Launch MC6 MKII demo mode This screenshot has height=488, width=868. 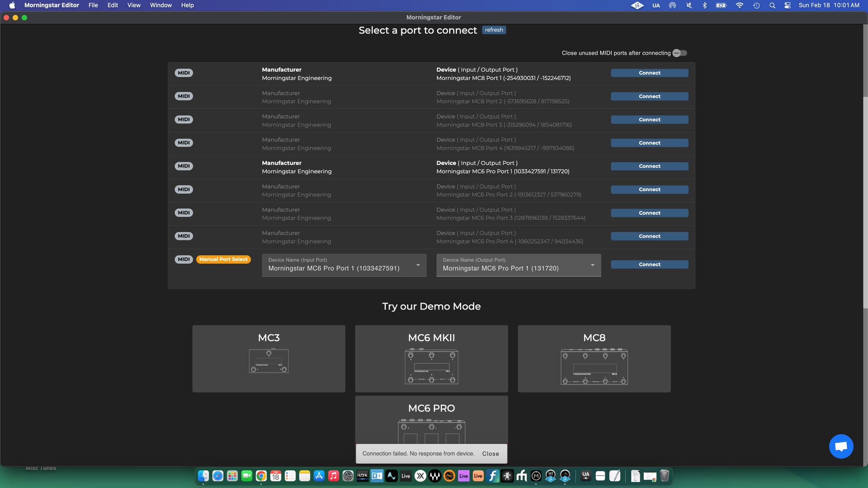click(431, 359)
